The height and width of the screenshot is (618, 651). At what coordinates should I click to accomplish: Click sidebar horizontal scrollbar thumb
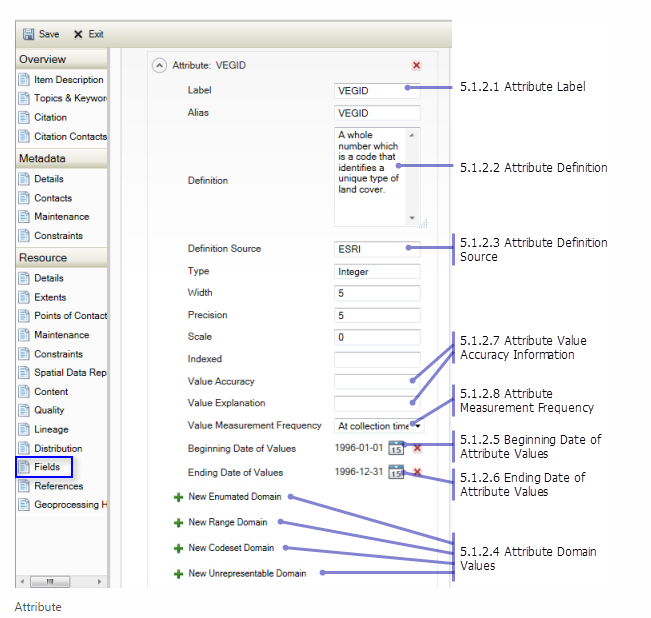click(50, 581)
